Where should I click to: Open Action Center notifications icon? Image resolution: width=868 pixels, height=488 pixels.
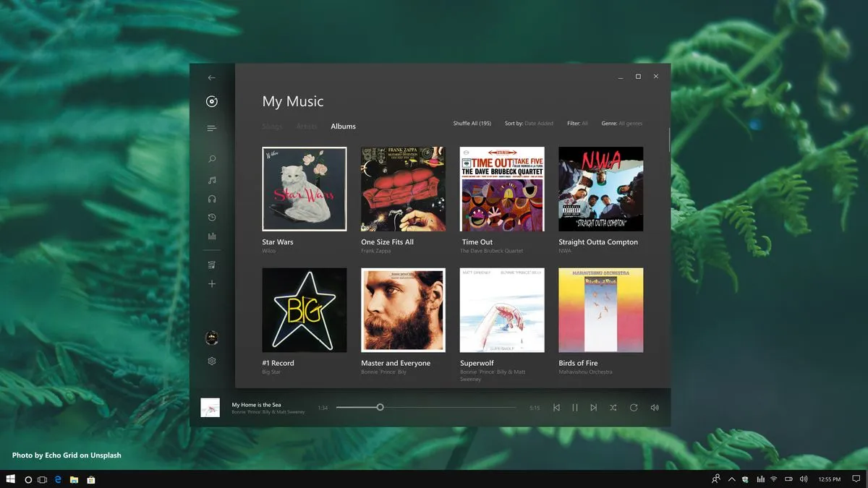[856, 479]
